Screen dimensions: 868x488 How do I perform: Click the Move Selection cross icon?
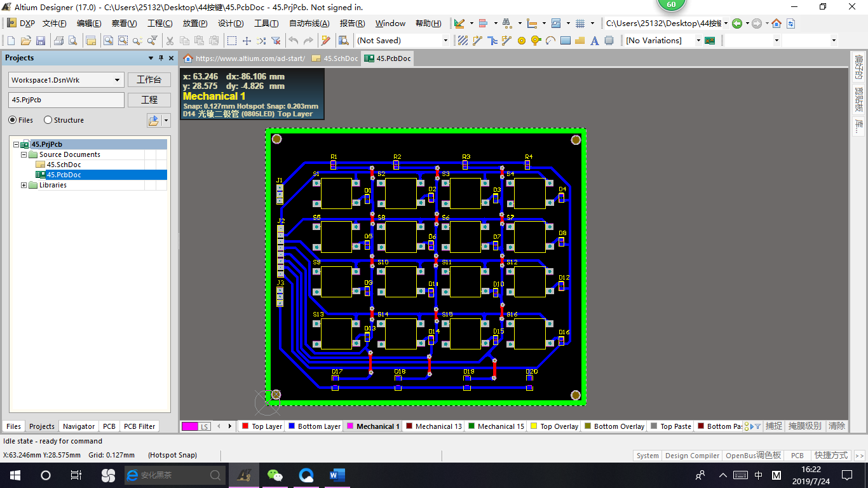point(247,41)
